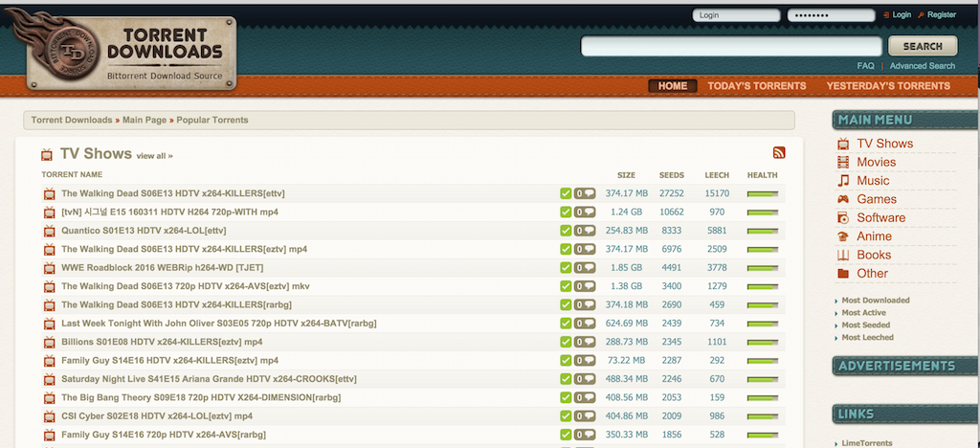
Task: Open Most Active link
Action: click(863, 313)
